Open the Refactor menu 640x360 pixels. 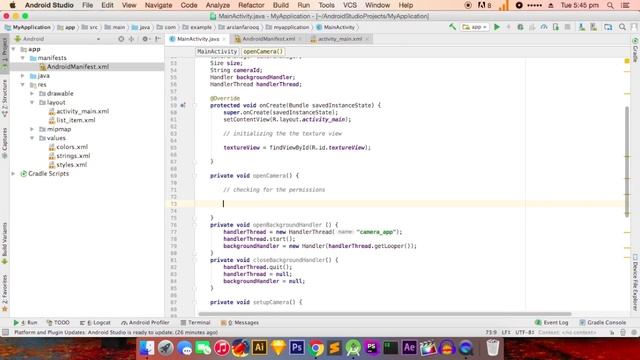coord(251,5)
